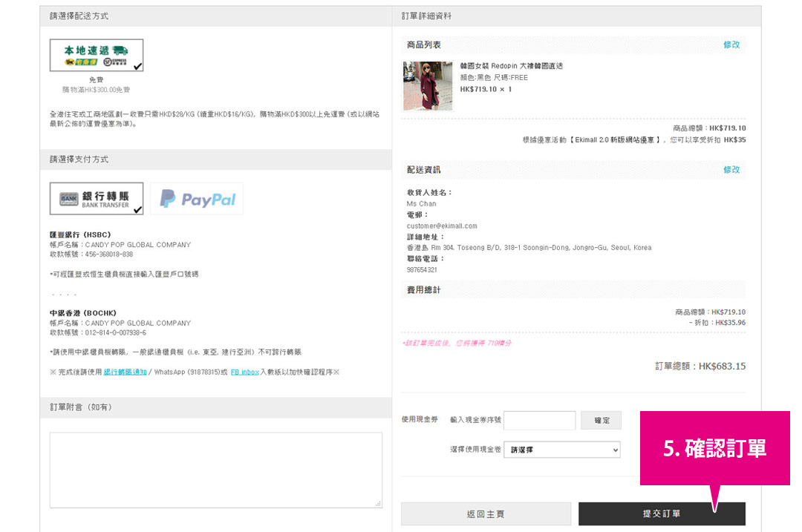Image resolution: width=802 pixels, height=532 pixels.
Task: Click 修改 next to 配送資訊
Action: tap(731, 170)
